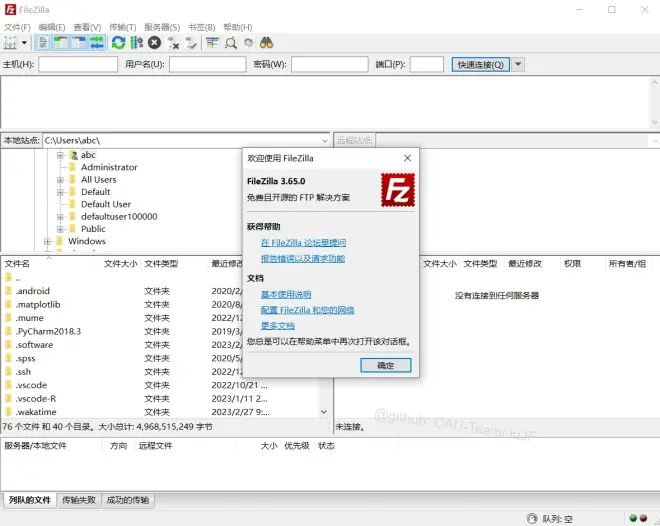Click the queue status icon in status bar
Image resolution: width=660 pixels, height=526 pixels.
[532, 518]
